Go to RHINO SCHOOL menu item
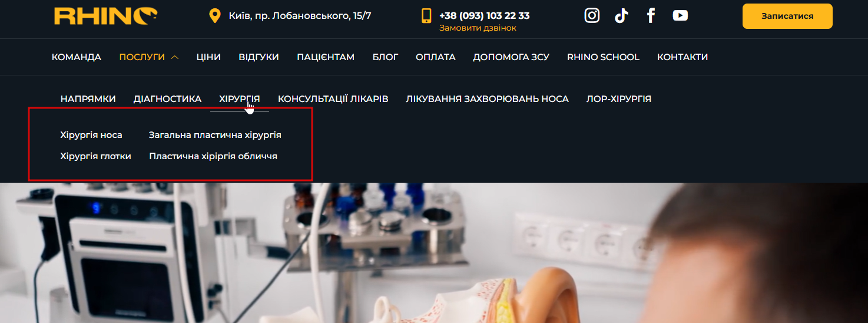Image resolution: width=868 pixels, height=323 pixels. [x=603, y=57]
